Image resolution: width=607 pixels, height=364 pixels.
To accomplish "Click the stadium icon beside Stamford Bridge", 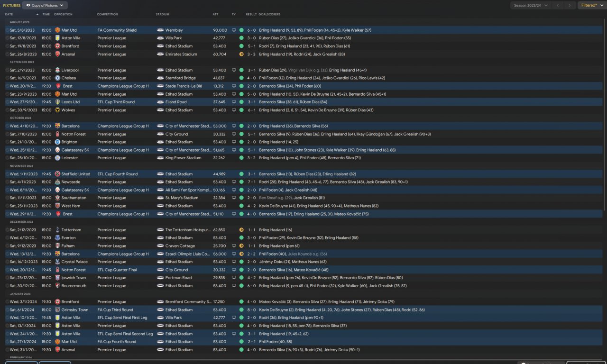I will [160, 78].
